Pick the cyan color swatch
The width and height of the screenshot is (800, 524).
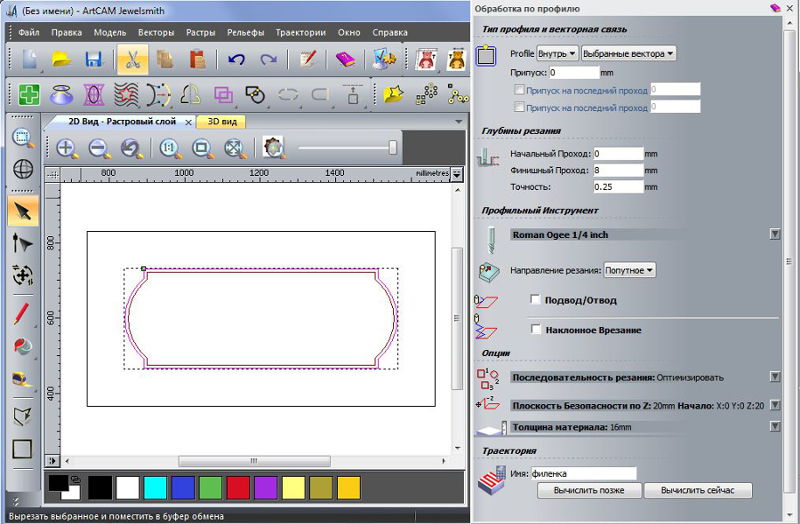[x=155, y=488]
